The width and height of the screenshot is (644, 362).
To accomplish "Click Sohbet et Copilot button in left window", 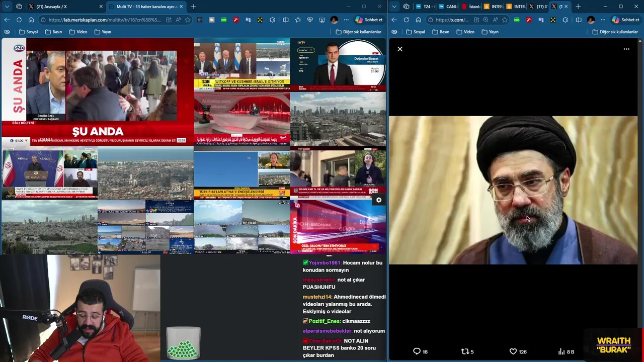I will (x=369, y=20).
